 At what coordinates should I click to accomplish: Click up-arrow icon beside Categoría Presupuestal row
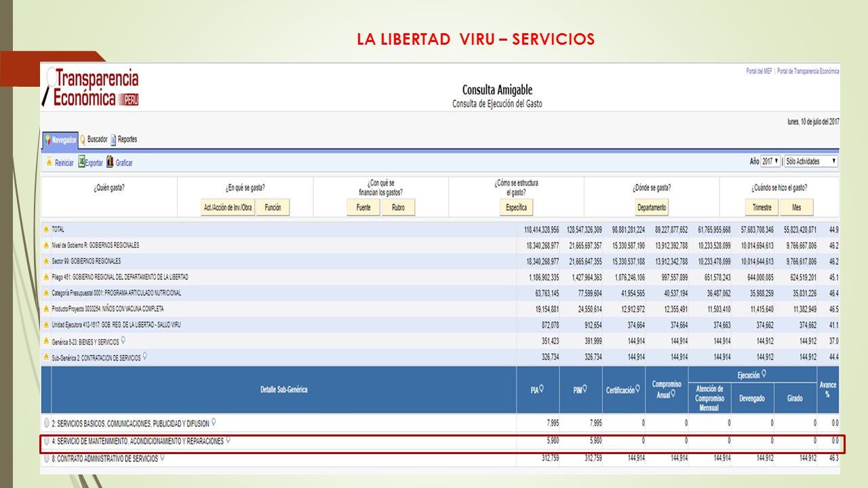[x=47, y=293]
